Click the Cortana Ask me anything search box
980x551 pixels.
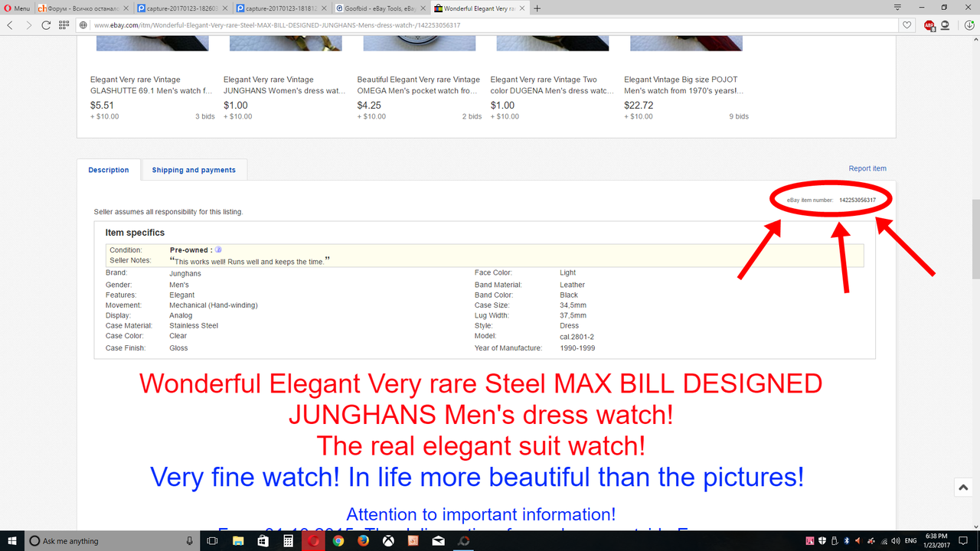point(112,541)
